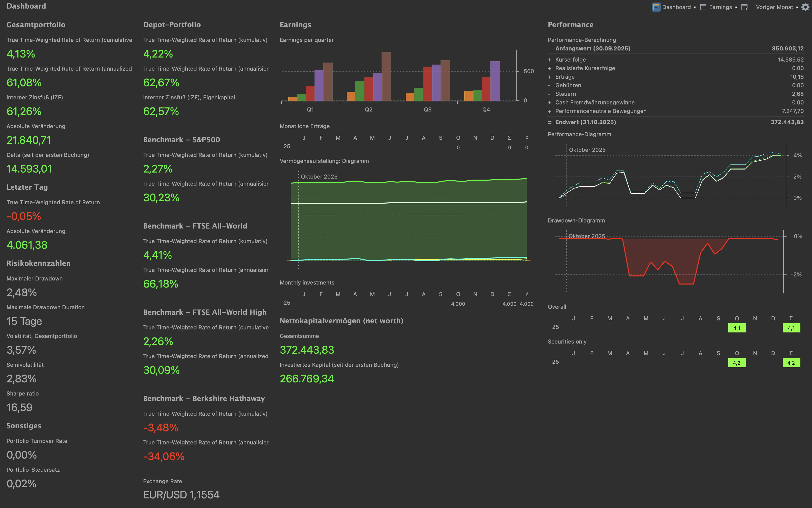
Task: Click the Kurserfolge row in Performance-Berechnung
Action: tap(570, 60)
